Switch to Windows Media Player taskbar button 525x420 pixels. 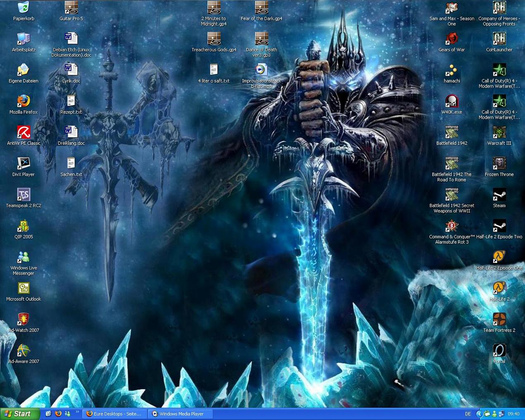click(x=181, y=414)
